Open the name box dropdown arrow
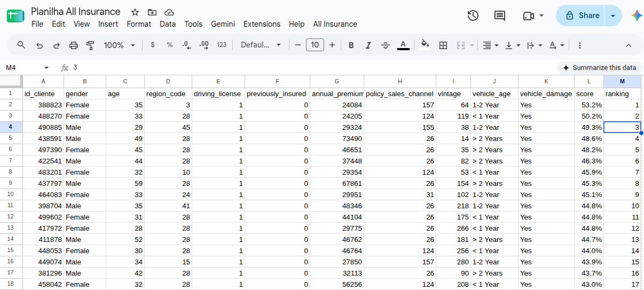The height and width of the screenshot is (290, 644). click(x=46, y=68)
